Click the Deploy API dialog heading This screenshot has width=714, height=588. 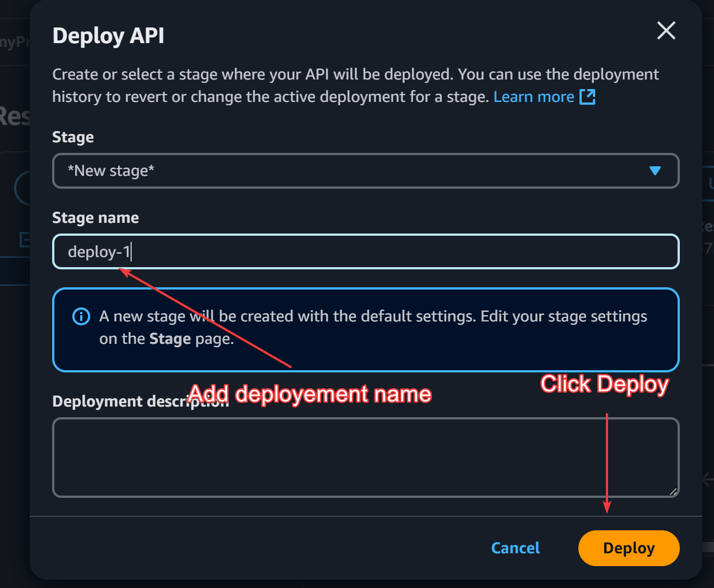coord(108,36)
